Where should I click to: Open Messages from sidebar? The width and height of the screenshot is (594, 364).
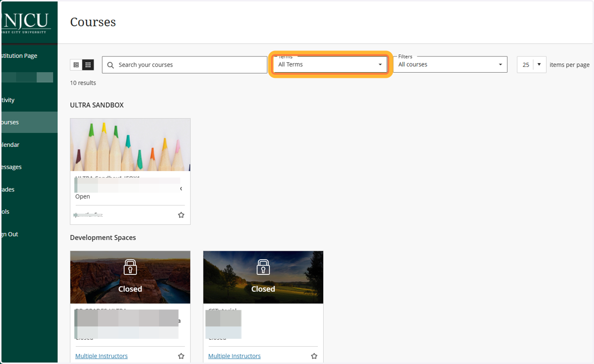click(12, 167)
